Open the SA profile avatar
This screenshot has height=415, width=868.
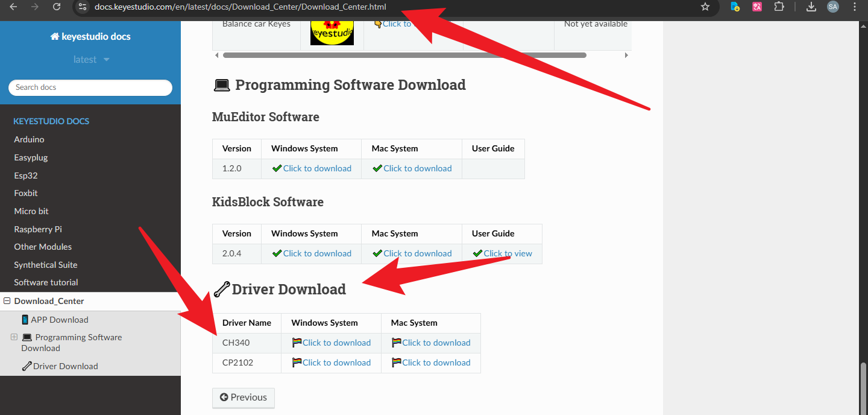tap(833, 7)
